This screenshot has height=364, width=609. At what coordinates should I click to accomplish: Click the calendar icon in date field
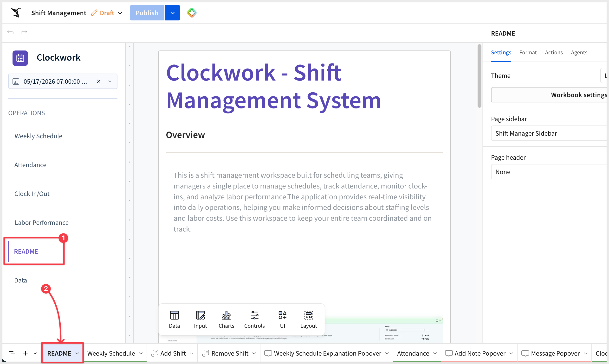16,81
